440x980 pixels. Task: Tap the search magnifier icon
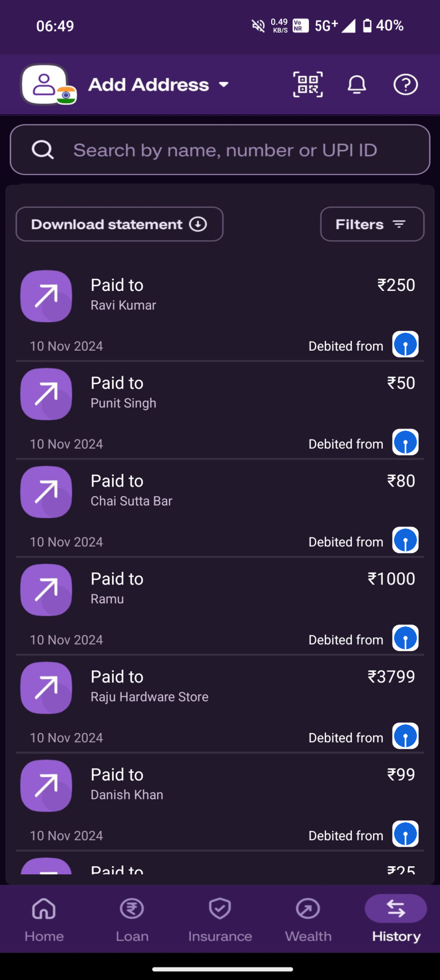43,150
